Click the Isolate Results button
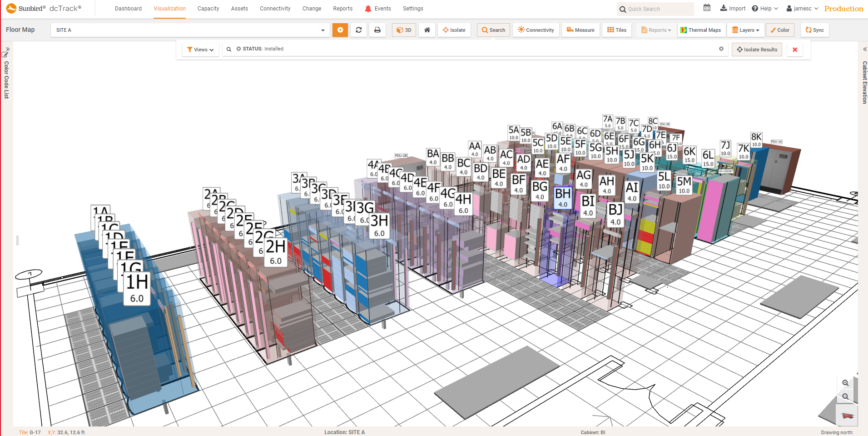The image size is (868, 436). pyautogui.click(x=756, y=49)
